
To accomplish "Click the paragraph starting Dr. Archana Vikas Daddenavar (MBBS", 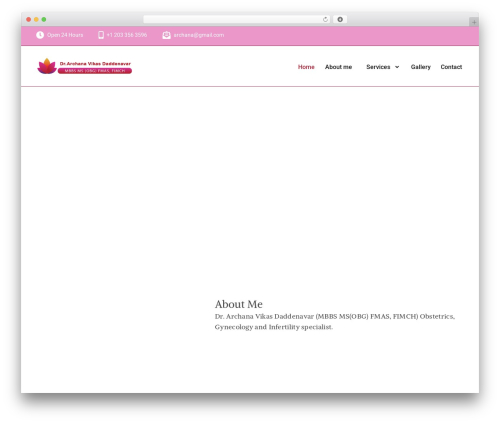I will click(x=335, y=322).
